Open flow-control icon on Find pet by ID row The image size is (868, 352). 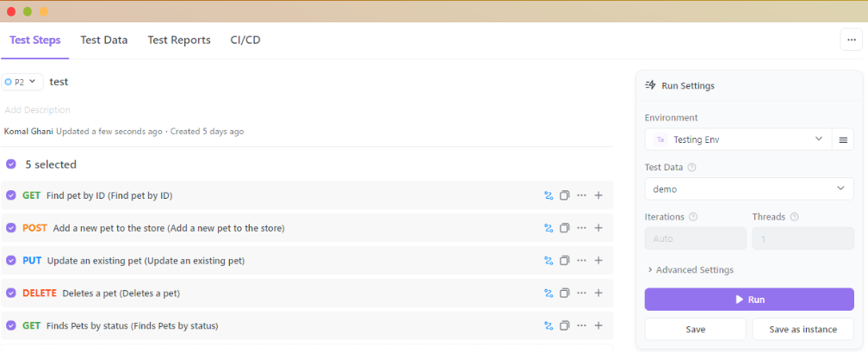coord(549,195)
